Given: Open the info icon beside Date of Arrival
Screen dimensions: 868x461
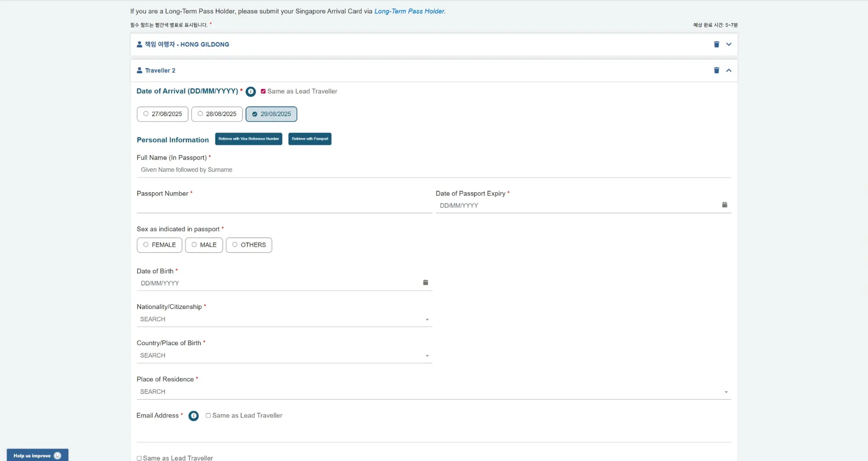Looking at the screenshot, I should [x=251, y=92].
